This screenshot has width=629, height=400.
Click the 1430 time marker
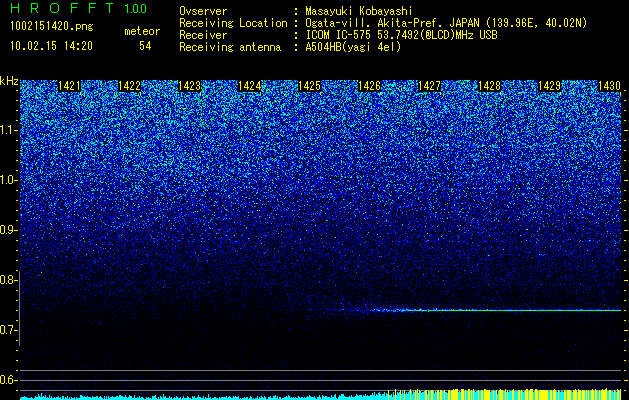point(609,86)
